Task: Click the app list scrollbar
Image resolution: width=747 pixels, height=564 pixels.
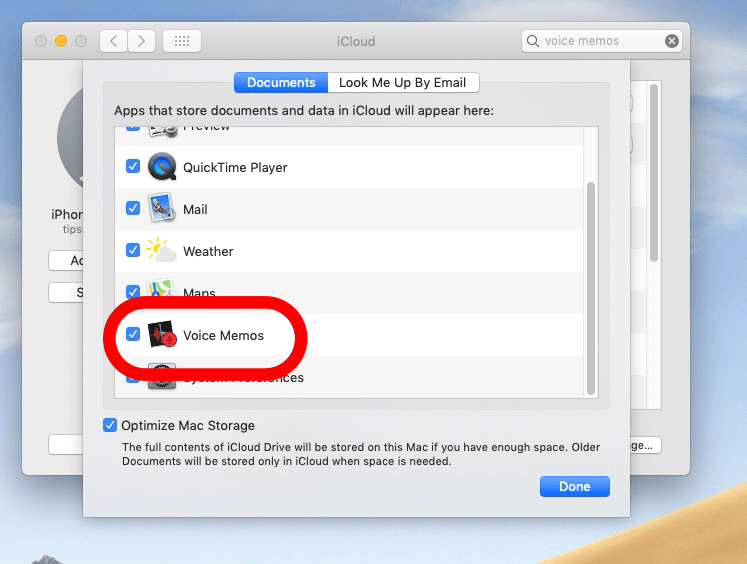Action: 590,290
